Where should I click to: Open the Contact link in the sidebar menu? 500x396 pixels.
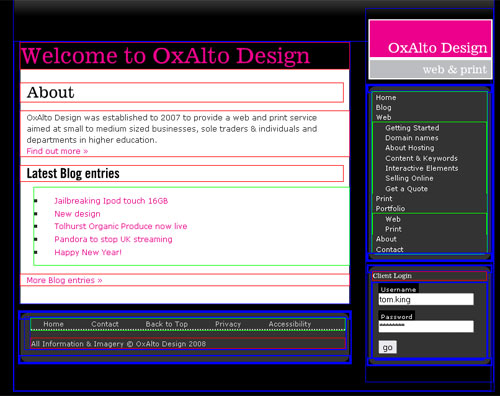coord(389,249)
